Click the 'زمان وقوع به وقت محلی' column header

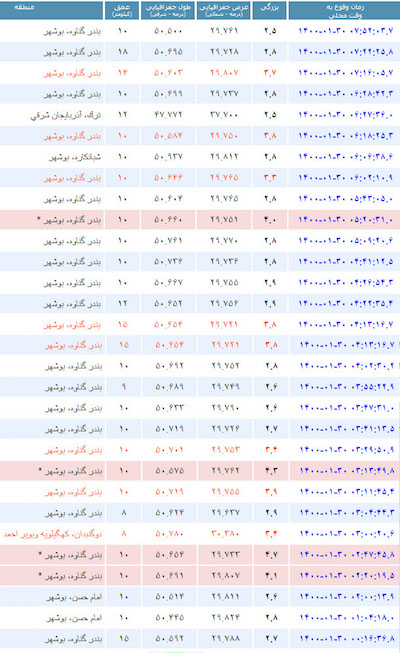pyautogui.click(x=344, y=10)
